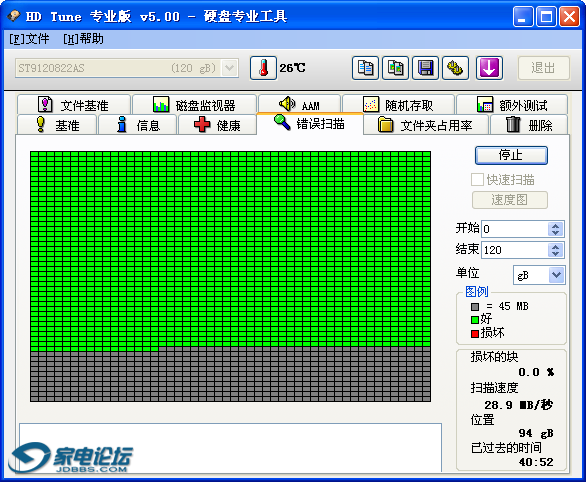
Task: Open the [H]帮助 menu
Action: coord(83,39)
